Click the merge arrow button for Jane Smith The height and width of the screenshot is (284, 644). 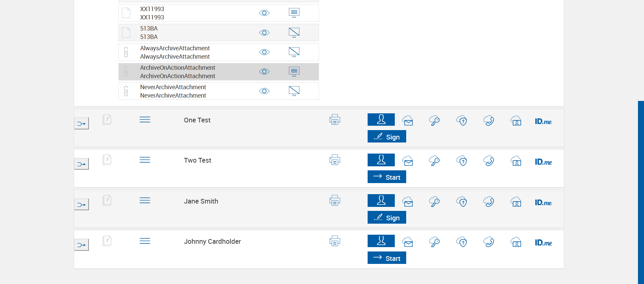pos(82,205)
